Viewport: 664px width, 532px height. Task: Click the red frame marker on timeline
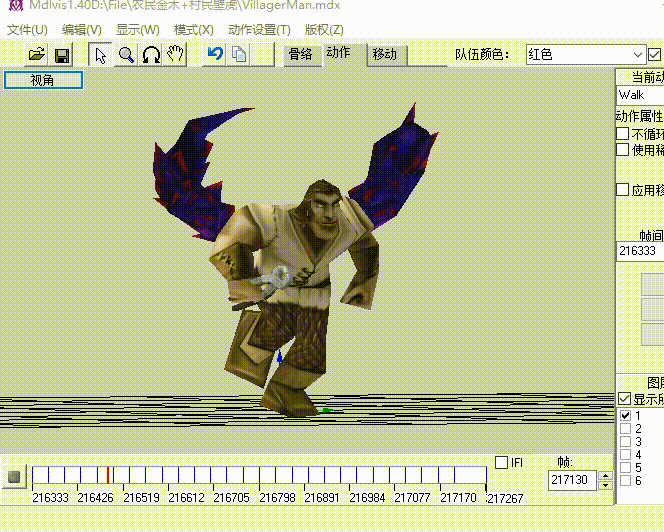[x=108, y=475]
